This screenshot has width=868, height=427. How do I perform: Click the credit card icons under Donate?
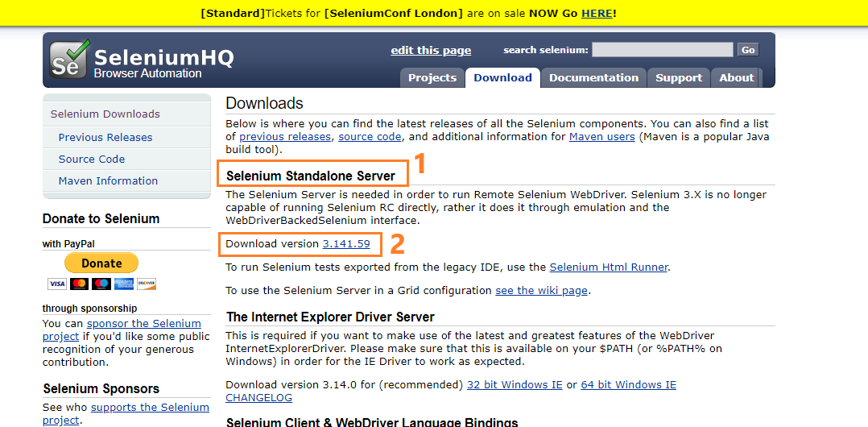tap(101, 284)
